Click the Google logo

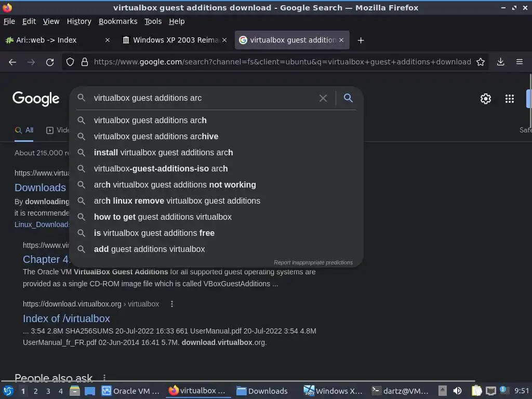pos(36,99)
